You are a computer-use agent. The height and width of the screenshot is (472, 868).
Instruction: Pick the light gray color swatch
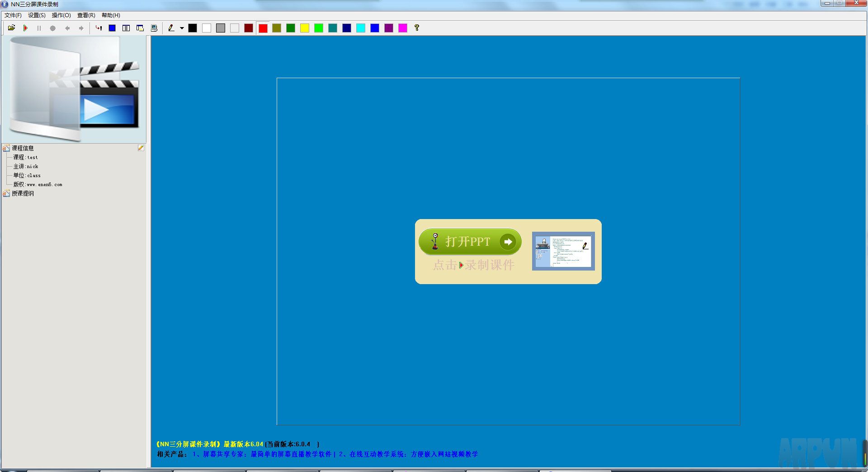235,28
